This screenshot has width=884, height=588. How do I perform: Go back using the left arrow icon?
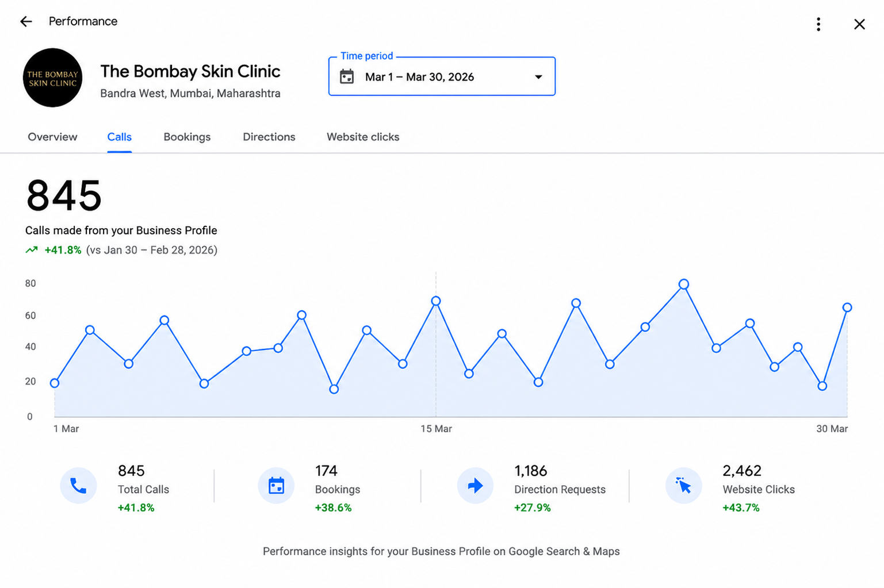point(26,22)
